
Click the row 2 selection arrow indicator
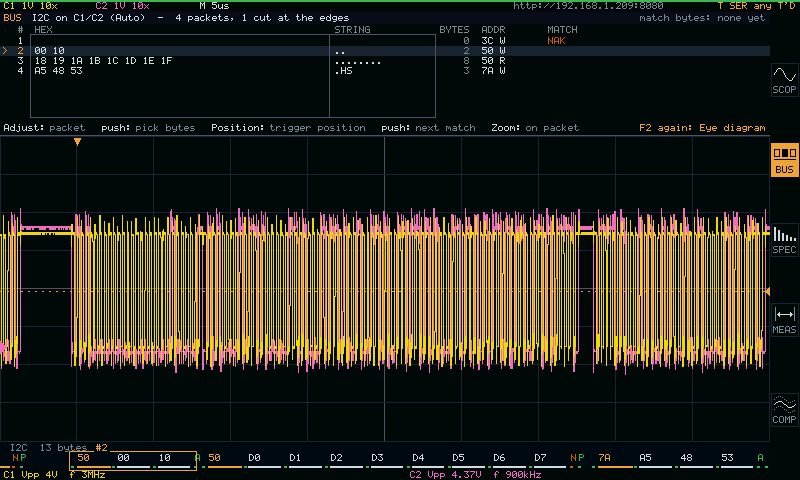click(5, 50)
